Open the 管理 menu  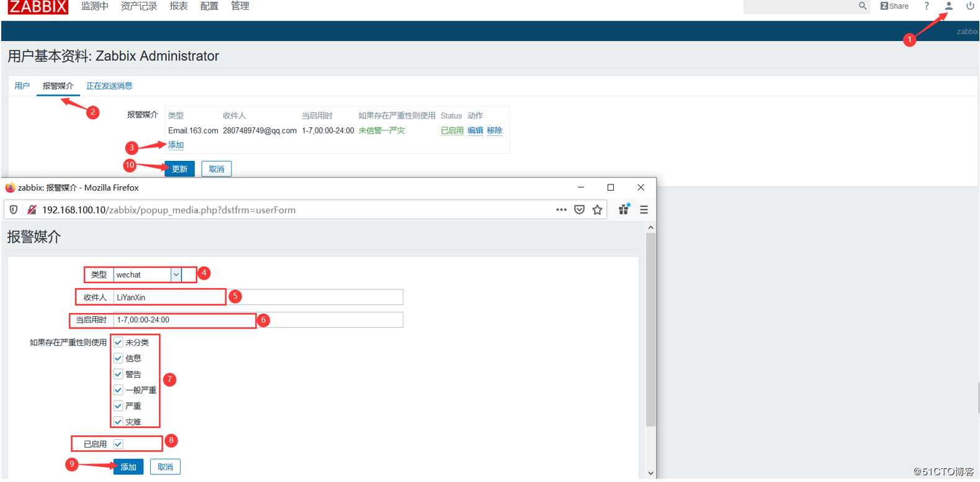(x=240, y=6)
